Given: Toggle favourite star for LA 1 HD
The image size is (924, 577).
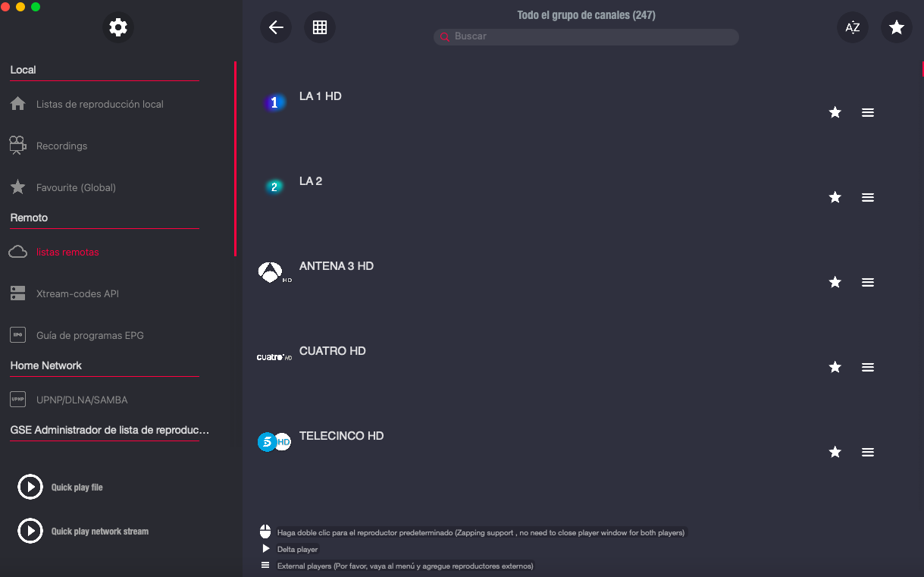Looking at the screenshot, I should (x=835, y=112).
